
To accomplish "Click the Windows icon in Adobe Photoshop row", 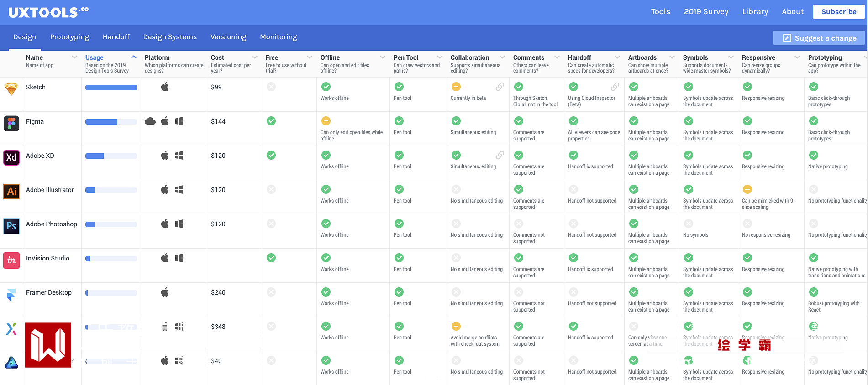I will [x=179, y=224].
